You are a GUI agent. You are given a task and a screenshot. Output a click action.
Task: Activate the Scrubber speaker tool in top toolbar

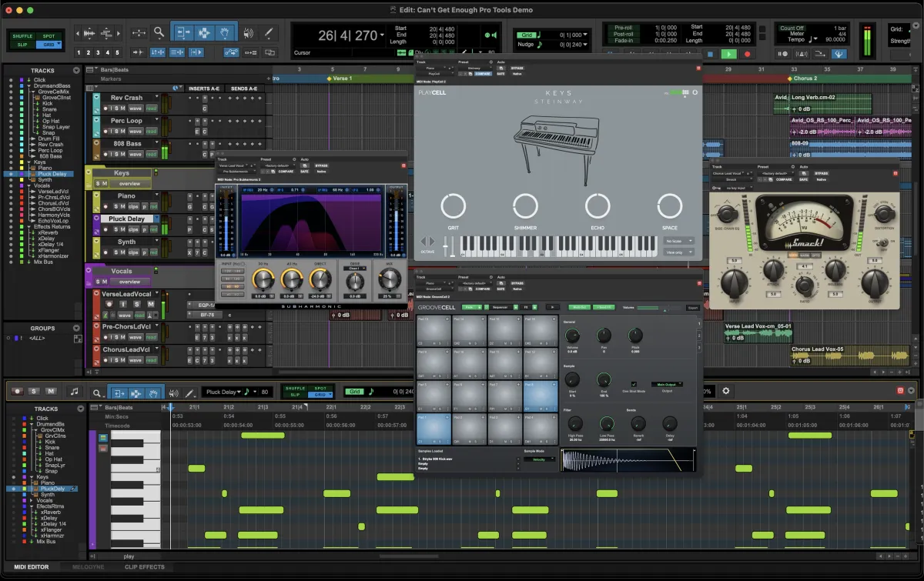click(247, 33)
